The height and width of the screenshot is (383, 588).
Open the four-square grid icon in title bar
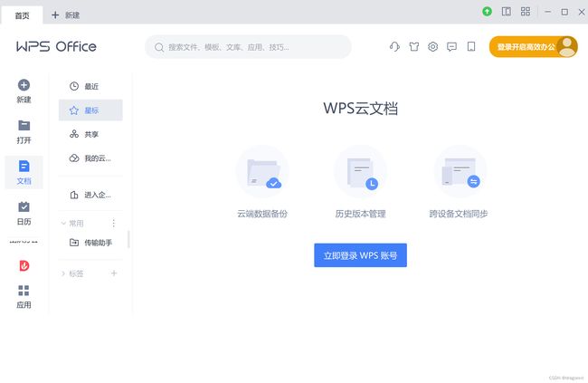(526, 12)
